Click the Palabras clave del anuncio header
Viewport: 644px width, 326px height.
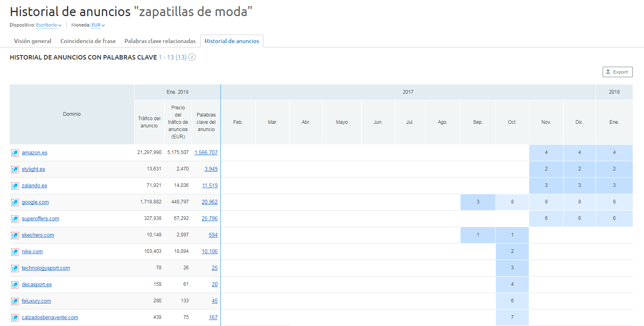[x=206, y=122]
